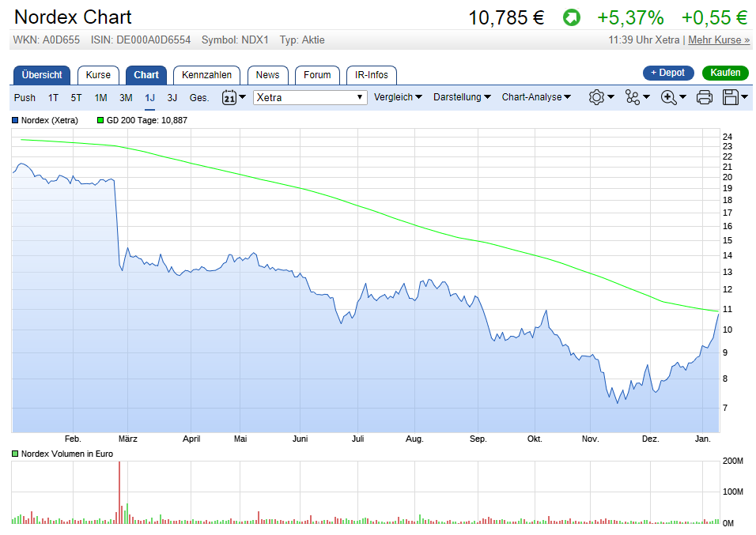756x535 pixels.
Task: Switch to the Übersicht tab
Action: coord(42,75)
